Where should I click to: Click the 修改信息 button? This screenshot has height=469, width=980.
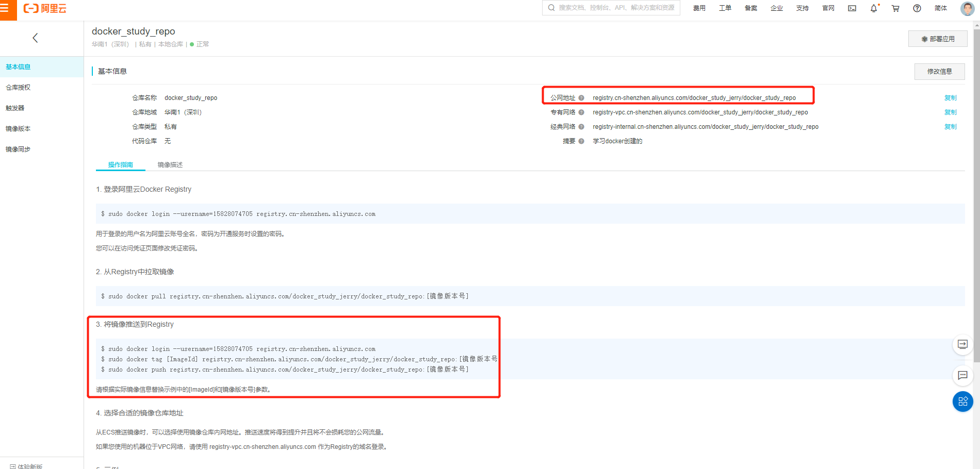939,72
